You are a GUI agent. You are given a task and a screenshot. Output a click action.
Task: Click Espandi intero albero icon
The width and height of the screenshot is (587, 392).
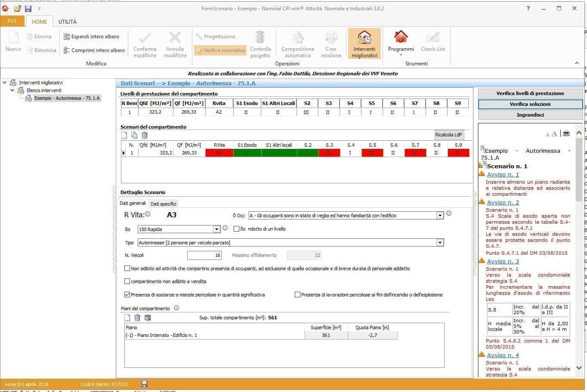67,37
